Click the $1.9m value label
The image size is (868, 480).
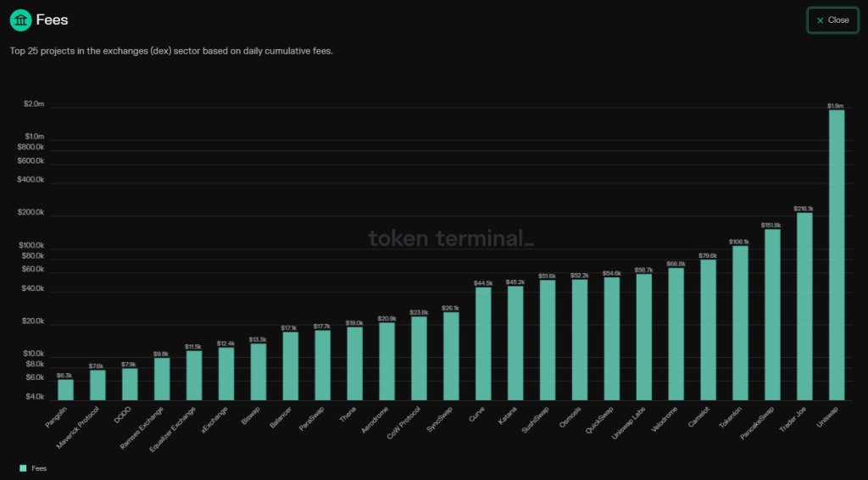pos(835,106)
